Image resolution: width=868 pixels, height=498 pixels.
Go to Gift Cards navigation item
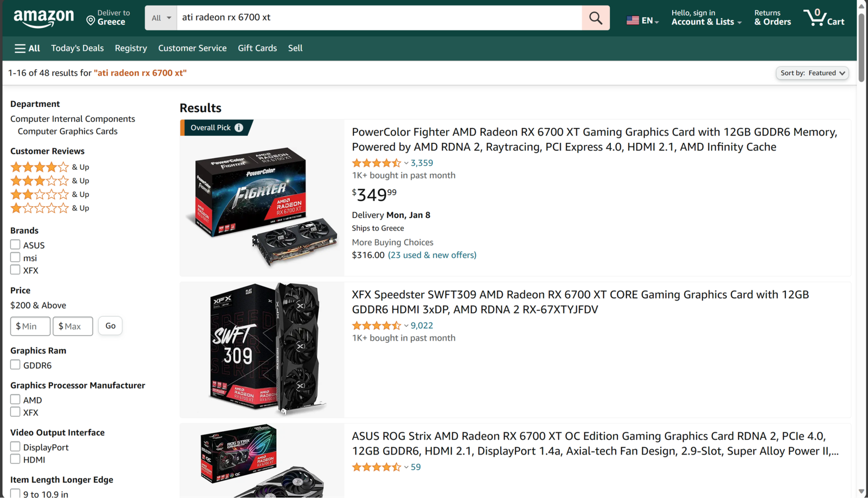point(257,48)
